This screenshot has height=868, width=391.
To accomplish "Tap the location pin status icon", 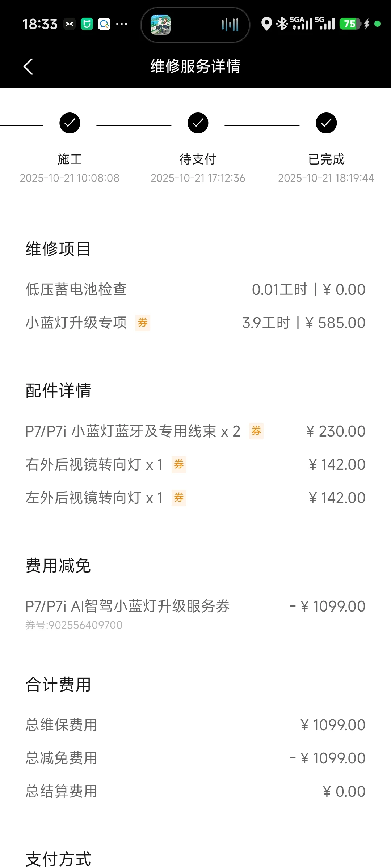I will pyautogui.click(x=266, y=24).
